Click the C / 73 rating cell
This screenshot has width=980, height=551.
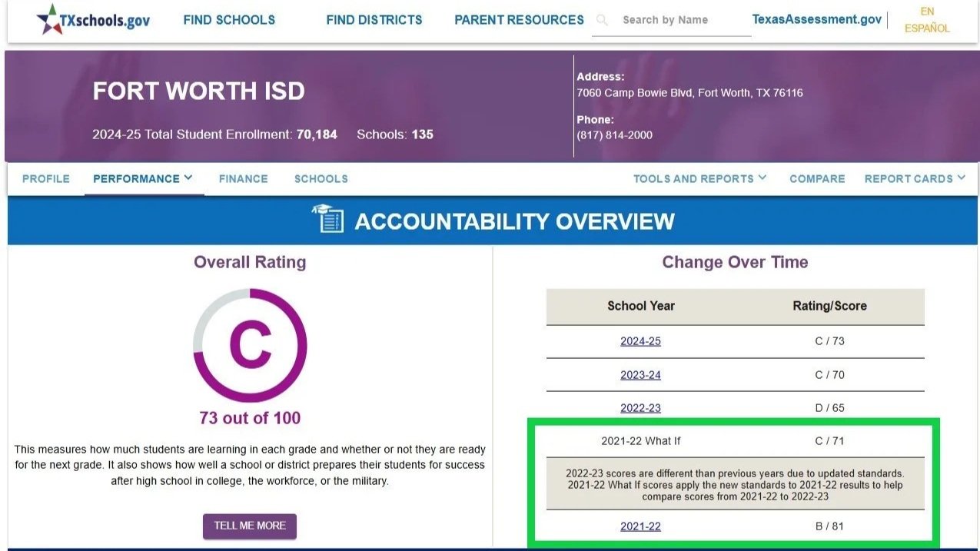coord(829,341)
